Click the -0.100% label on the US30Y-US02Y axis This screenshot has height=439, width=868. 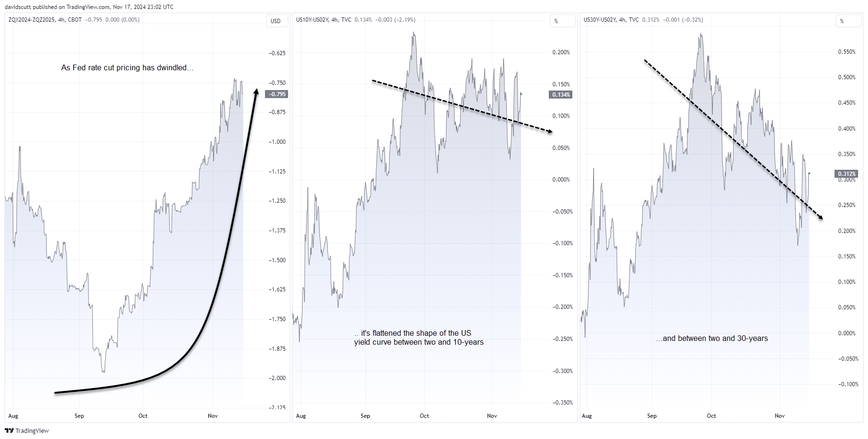[848, 384]
